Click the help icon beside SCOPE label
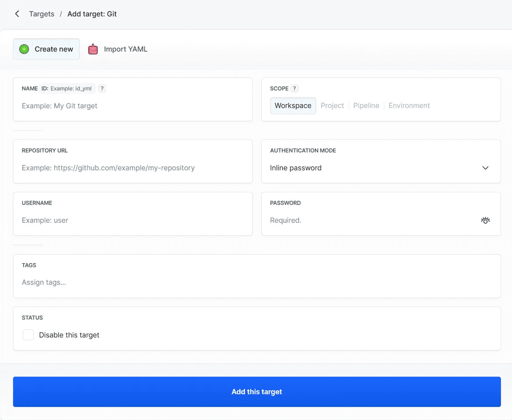The image size is (512, 420). 295,89
